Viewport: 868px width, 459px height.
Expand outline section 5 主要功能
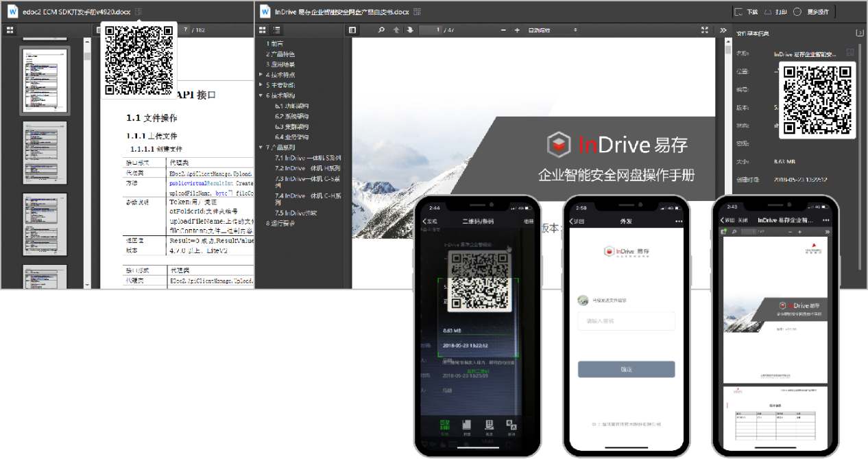click(261, 85)
